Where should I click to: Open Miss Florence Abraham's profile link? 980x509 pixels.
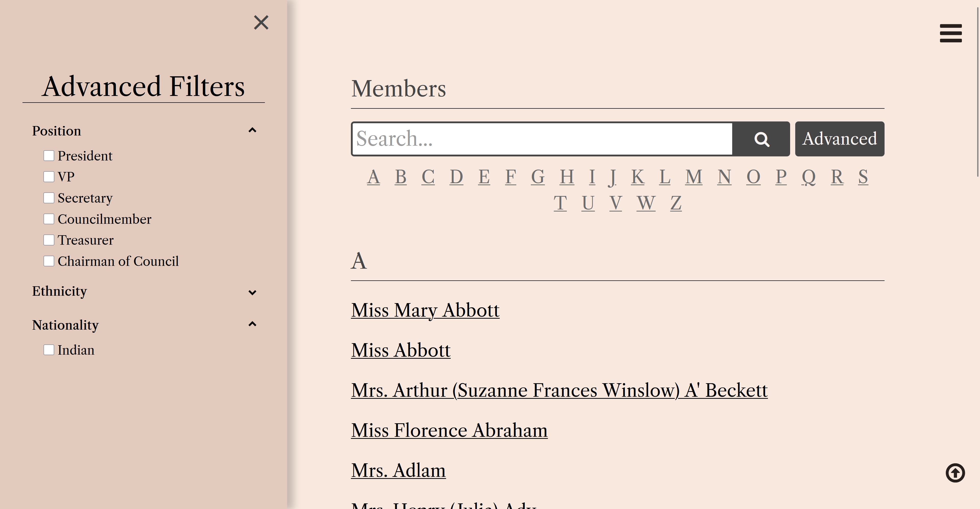[449, 430]
